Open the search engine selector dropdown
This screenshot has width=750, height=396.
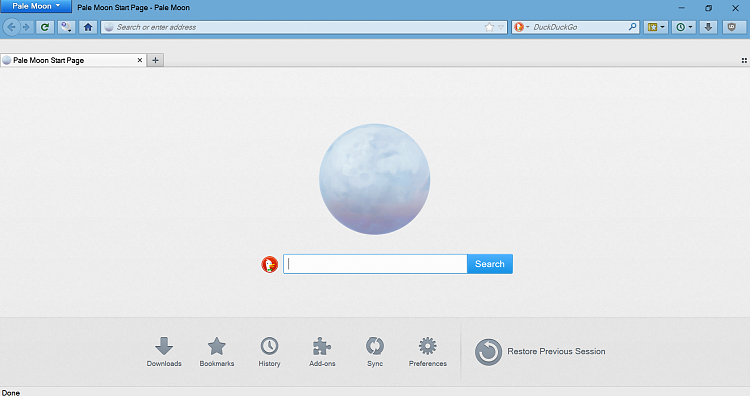(x=521, y=27)
